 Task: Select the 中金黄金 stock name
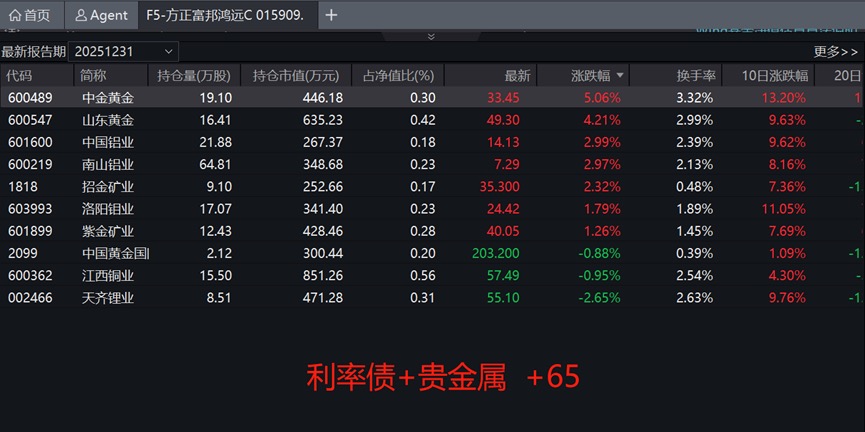[x=108, y=98]
